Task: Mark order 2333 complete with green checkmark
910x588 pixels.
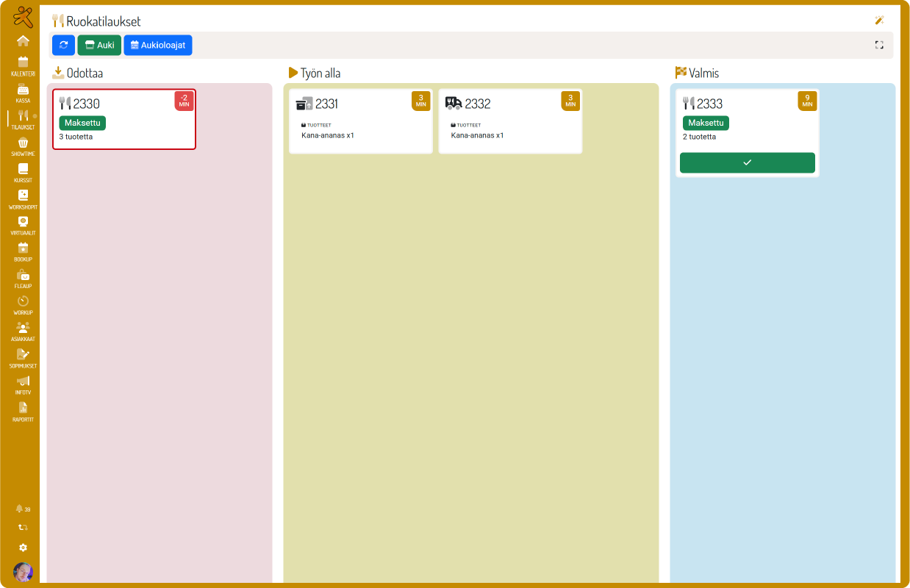Action: coord(747,162)
